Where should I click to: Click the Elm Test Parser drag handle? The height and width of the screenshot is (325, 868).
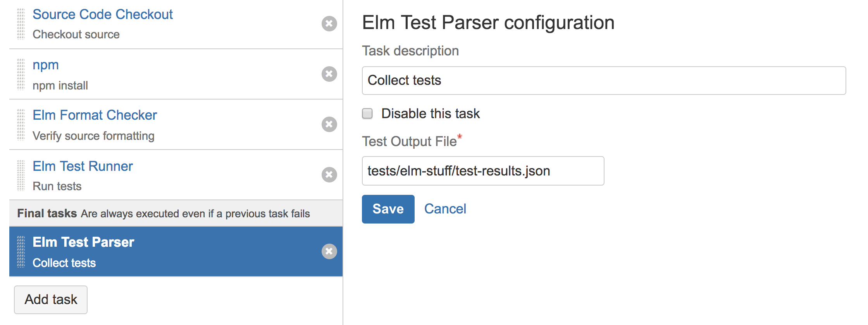21,252
